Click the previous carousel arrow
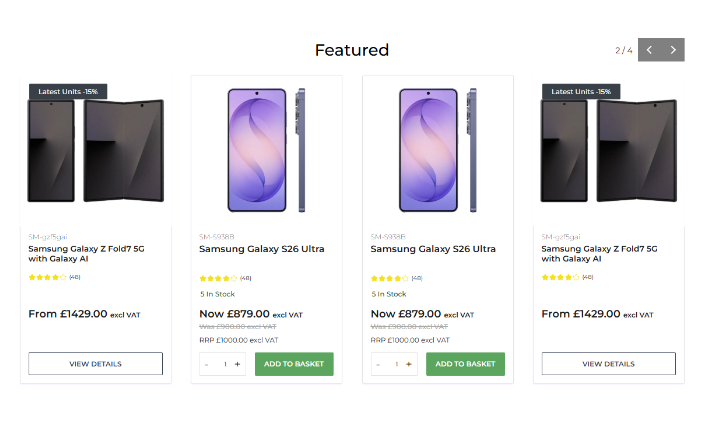Viewport: 703px width, 428px height. coord(650,50)
